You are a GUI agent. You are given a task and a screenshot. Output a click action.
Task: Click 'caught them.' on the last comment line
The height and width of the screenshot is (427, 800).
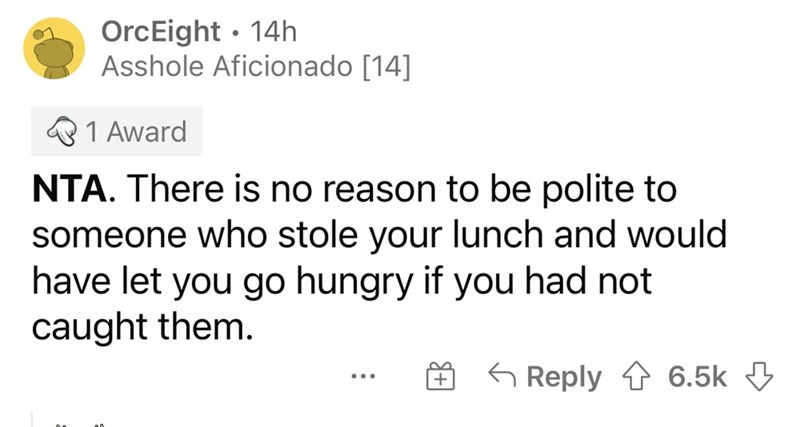click(142, 327)
